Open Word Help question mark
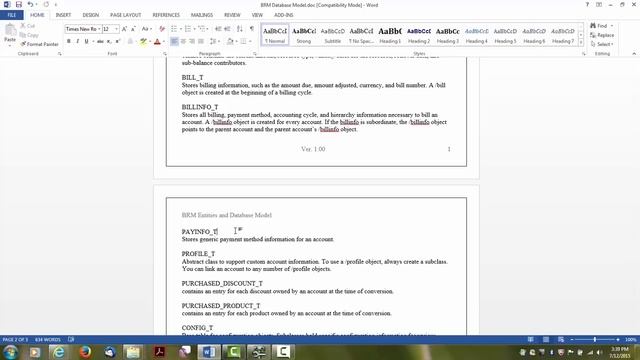Image resolution: width=640 pixels, height=360 pixels. [587, 4]
